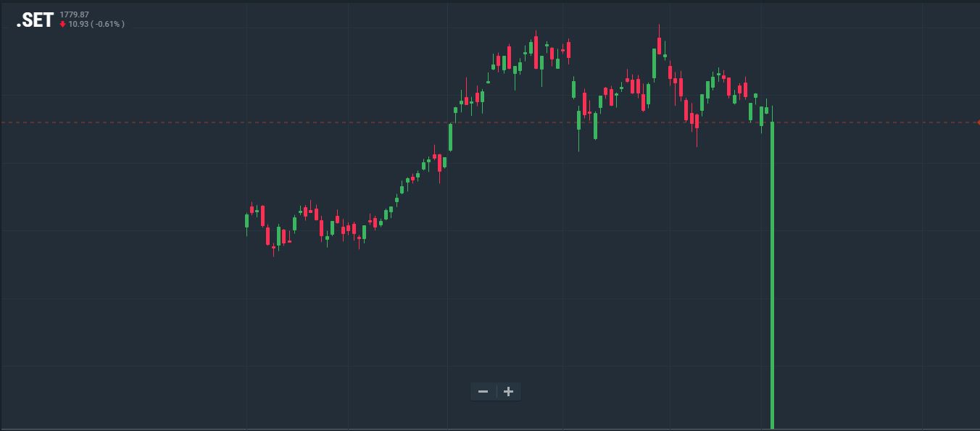Select the .SET symbol title
Viewport: 980px width, 431px height.
point(35,20)
